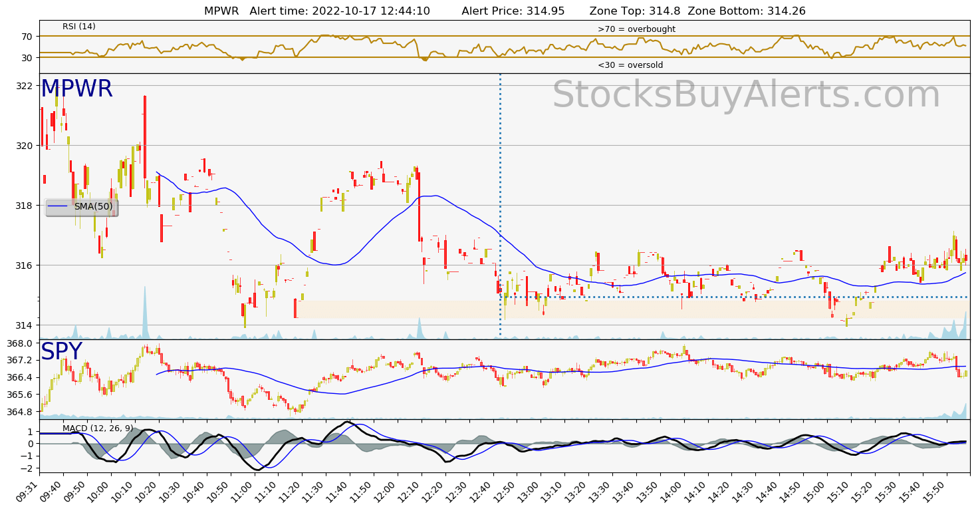
Task: Click the SPY axis value 367.2
Action: [20, 360]
